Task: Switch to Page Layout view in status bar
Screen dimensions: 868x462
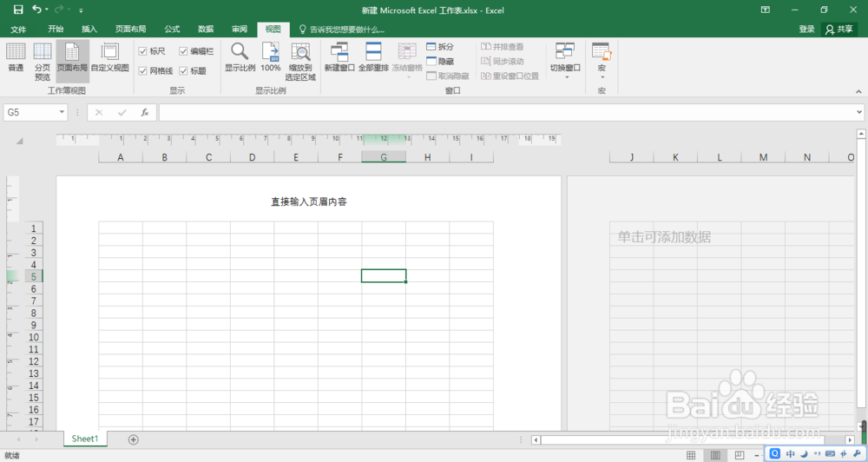Action: 715,455
